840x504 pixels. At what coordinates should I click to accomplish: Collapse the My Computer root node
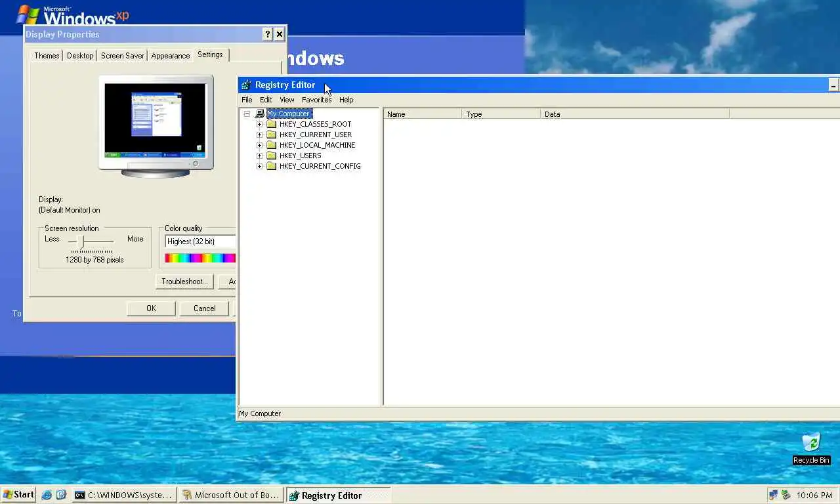pyautogui.click(x=247, y=114)
